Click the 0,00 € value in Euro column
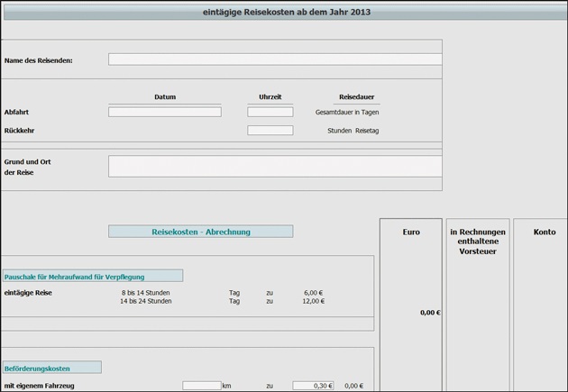 tap(429, 313)
